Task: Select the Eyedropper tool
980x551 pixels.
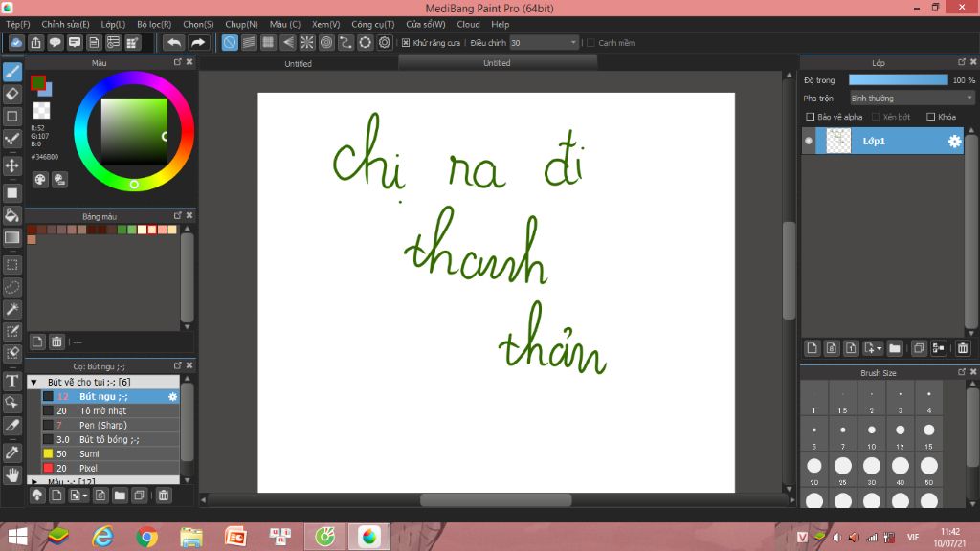Action: tap(11, 452)
